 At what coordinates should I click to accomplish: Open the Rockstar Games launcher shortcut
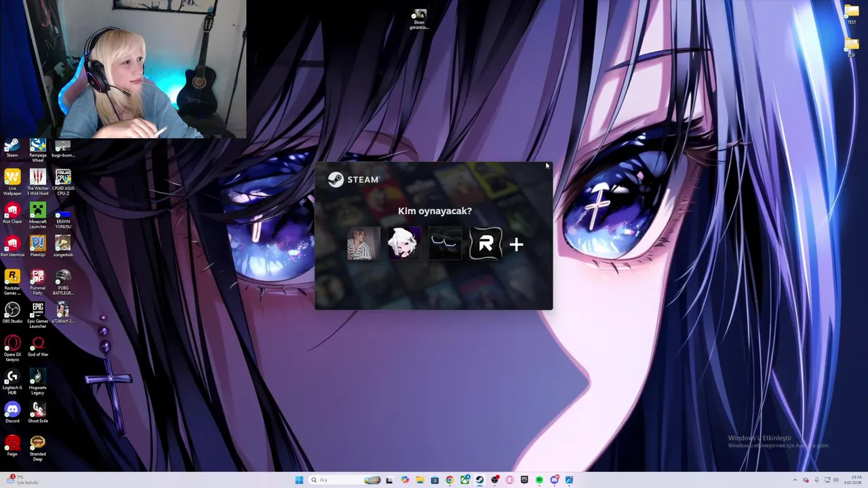12,282
